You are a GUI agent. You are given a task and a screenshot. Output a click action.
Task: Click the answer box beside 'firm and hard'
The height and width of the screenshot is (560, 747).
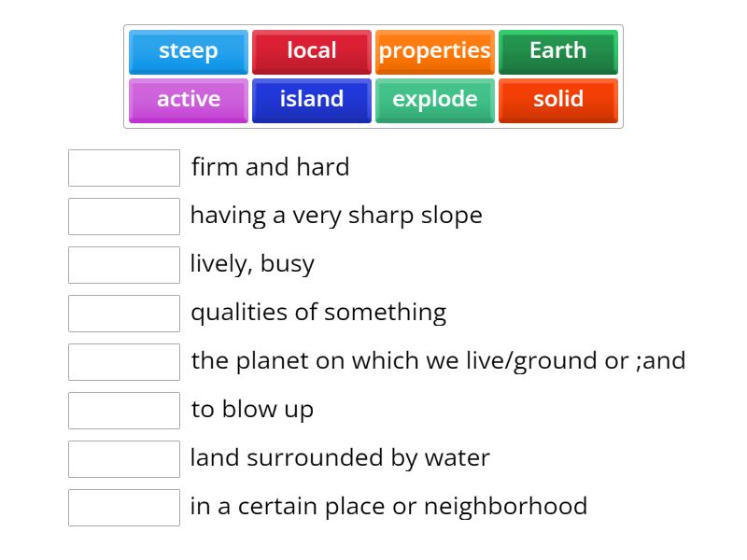[x=123, y=167]
